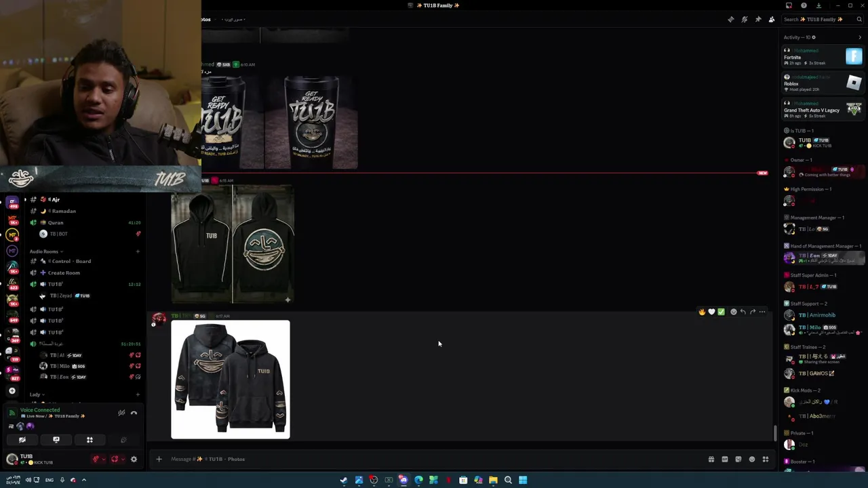Add green checkmark quick reaction to message
868x488 pixels.
pos(721,312)
